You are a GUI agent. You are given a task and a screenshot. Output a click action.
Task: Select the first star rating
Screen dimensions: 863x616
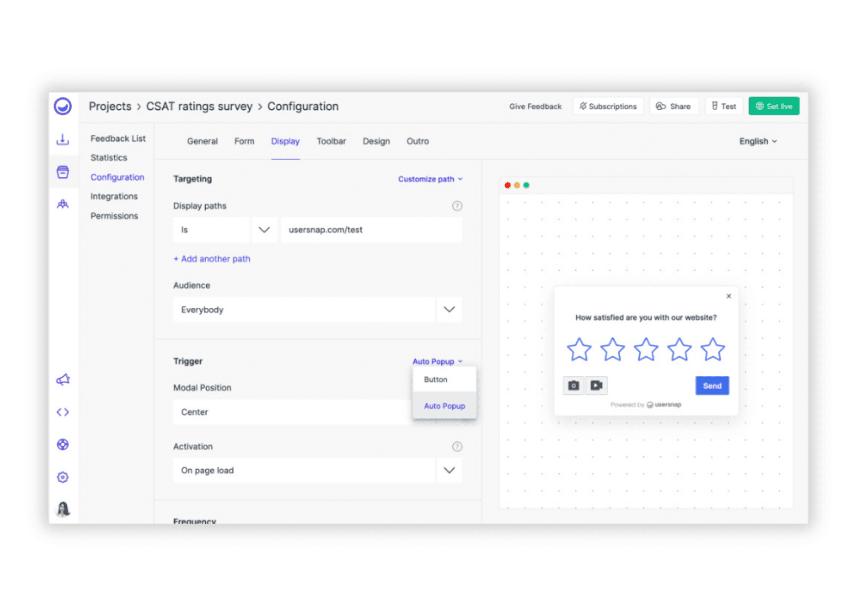[579, 349]
